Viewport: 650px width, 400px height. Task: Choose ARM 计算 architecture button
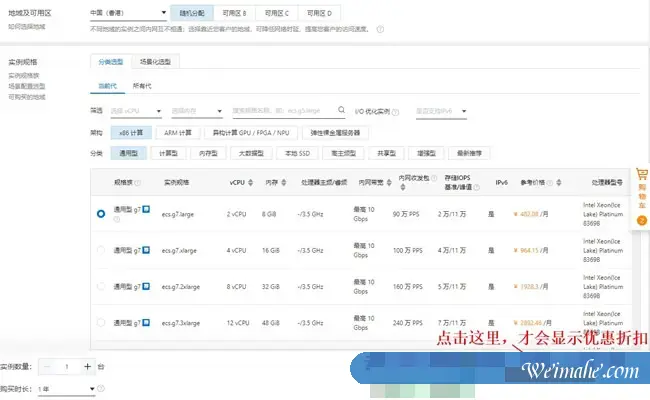(x=177, y=132)
